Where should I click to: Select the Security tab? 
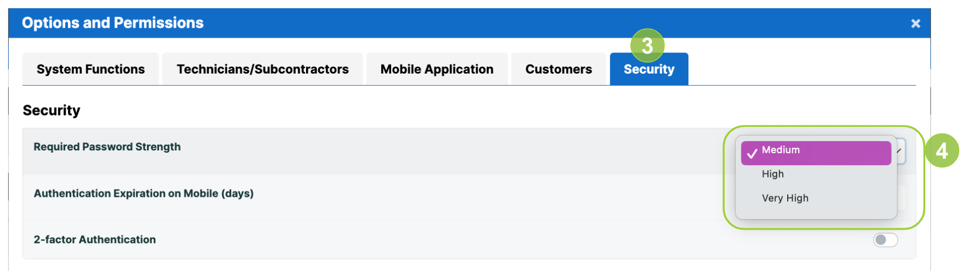649,69
